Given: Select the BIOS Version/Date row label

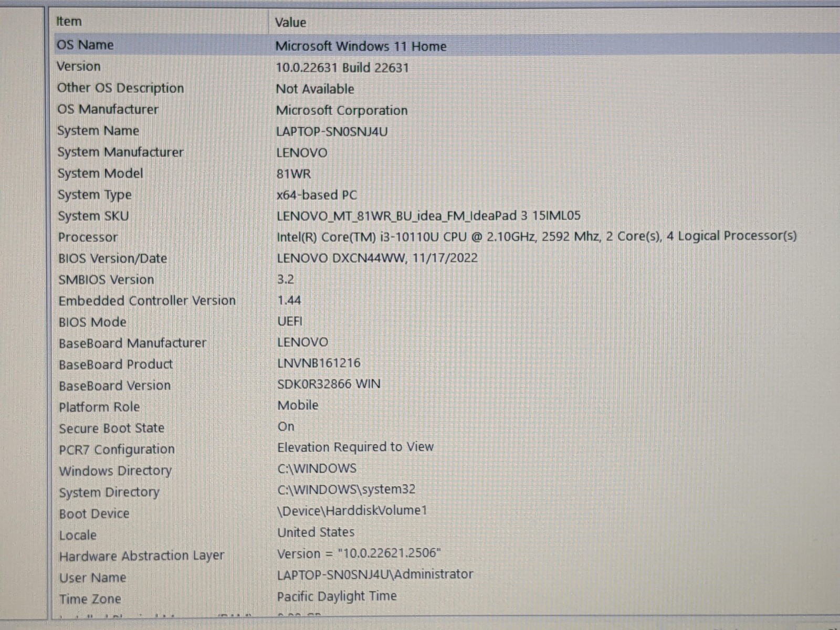Looking at the screenshot, I should (112, 258).
